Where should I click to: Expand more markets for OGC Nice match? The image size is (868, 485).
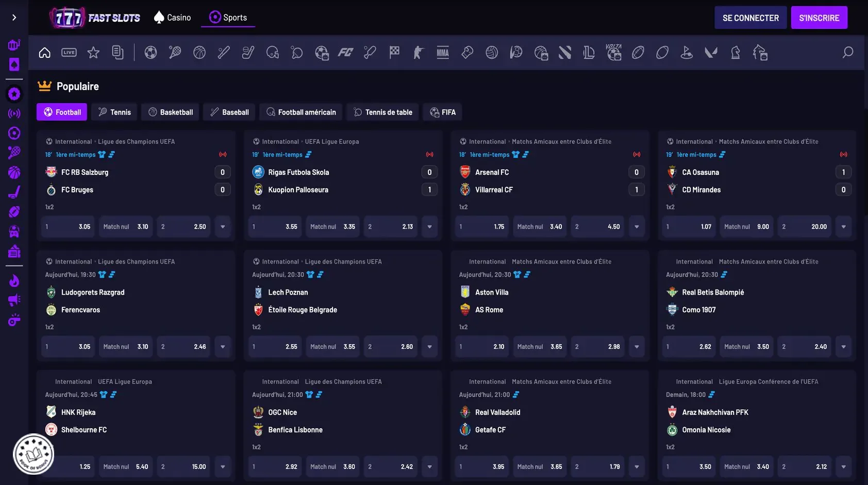pos(429,467)
